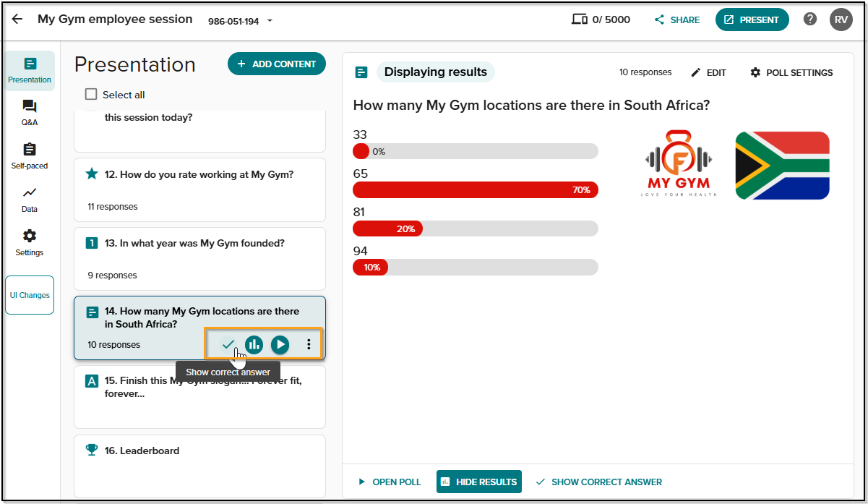Click the play icon on item 14

(280, 344)
